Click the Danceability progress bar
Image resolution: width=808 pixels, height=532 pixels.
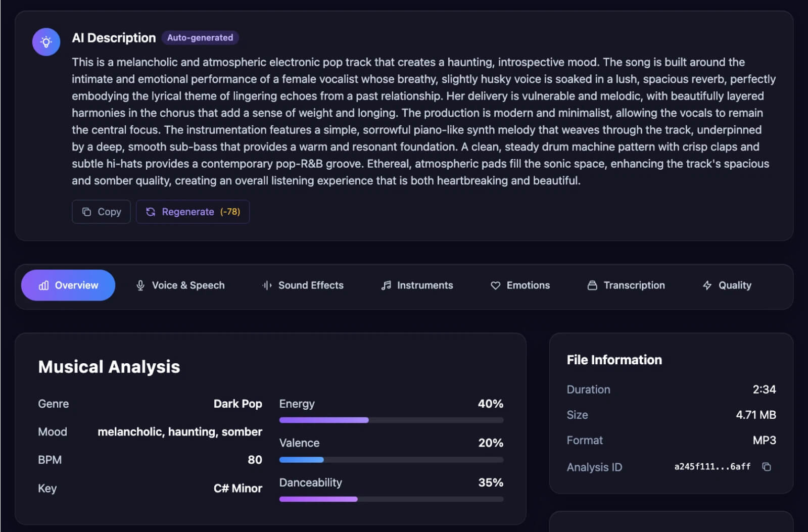pyautogui.click(x=391, y=499)
